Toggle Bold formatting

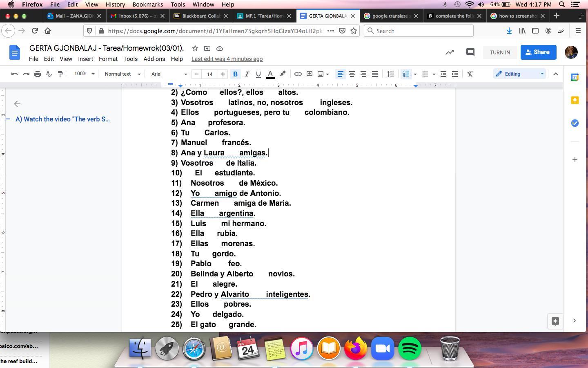(x=235, y=74)
